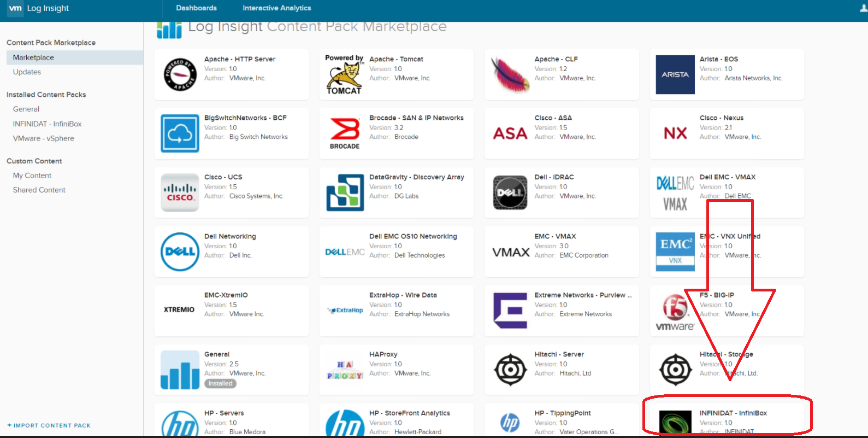868x438 pixels.
Task: Select the Extreme Networks purple logo
Action: click(x=510, y=310)
